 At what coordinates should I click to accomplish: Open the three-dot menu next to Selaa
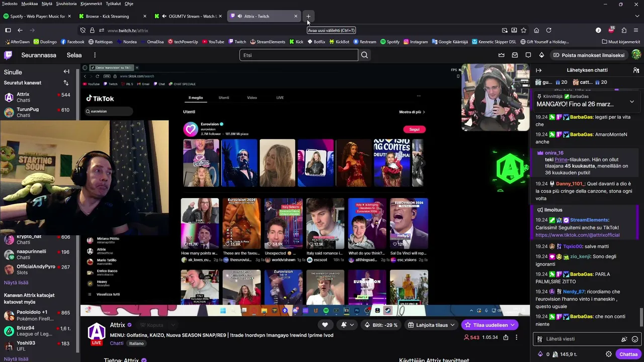(x=95, y=55)
